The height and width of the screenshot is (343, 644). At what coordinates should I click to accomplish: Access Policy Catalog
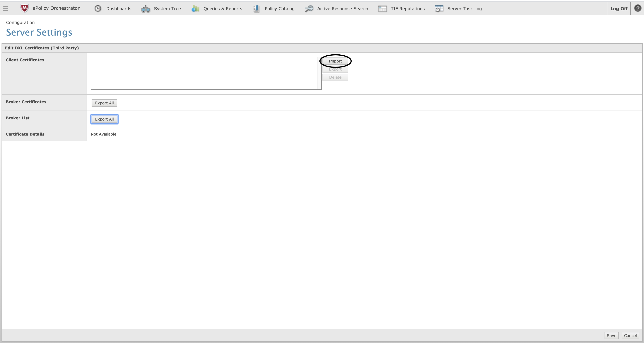pyautogui.click(x=279, y=8)
